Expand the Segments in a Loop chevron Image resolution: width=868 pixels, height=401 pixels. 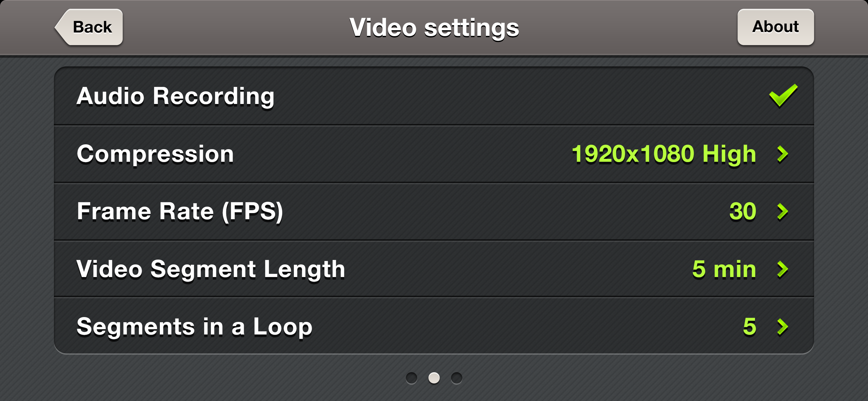coord(782,326)
